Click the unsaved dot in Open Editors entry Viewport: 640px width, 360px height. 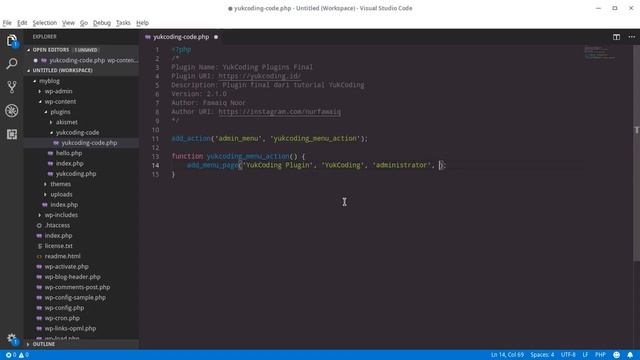pyautogui.click(x=36, y=60)
